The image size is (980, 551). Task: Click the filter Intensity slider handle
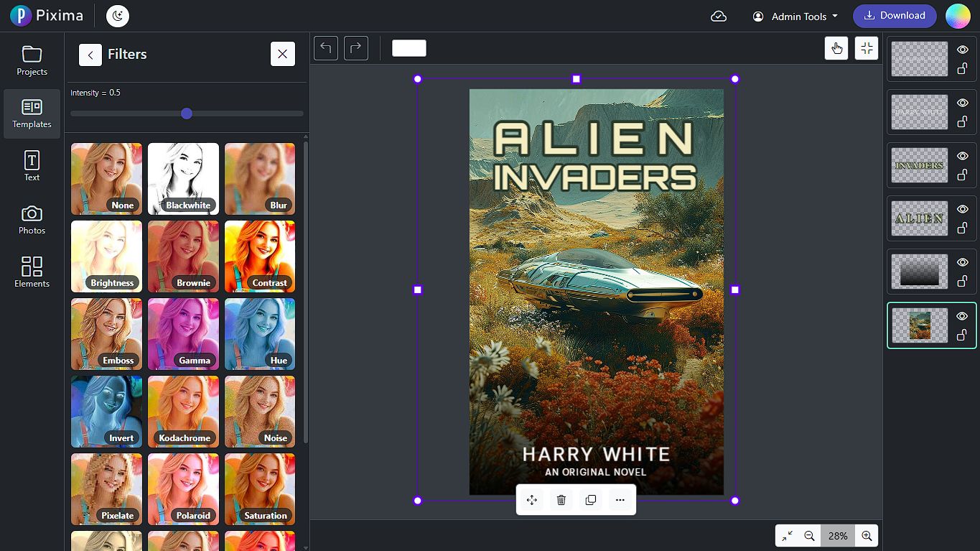(187, 114)
